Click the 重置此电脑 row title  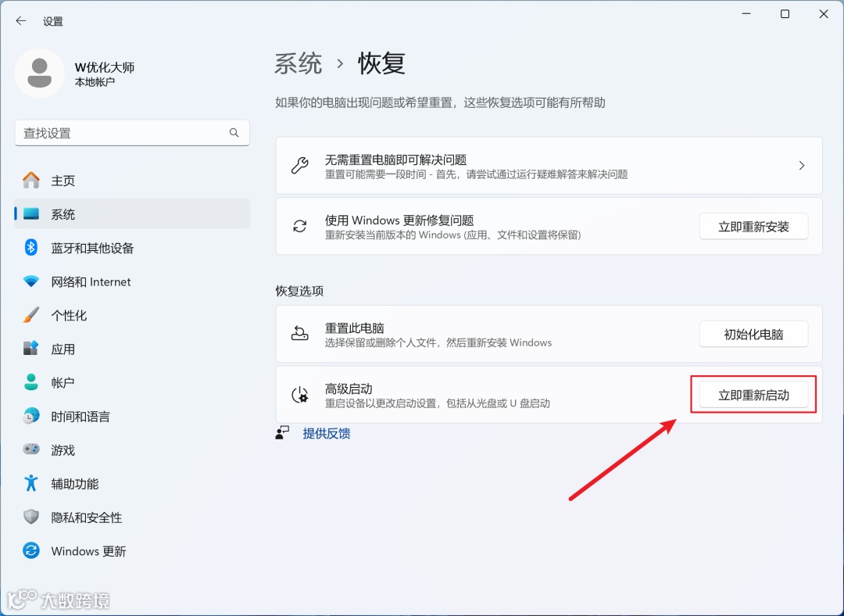click(x=355, y=328)
